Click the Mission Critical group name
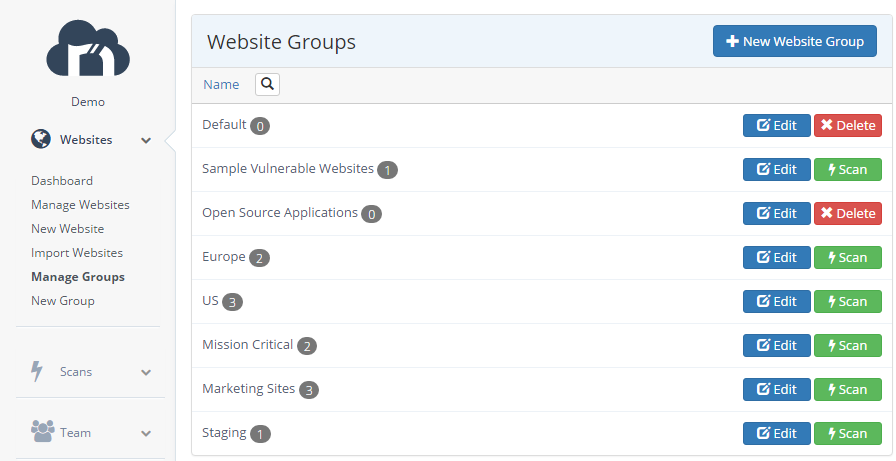The image size is (896, 461). pyautogui.click(x=247, y=344)
